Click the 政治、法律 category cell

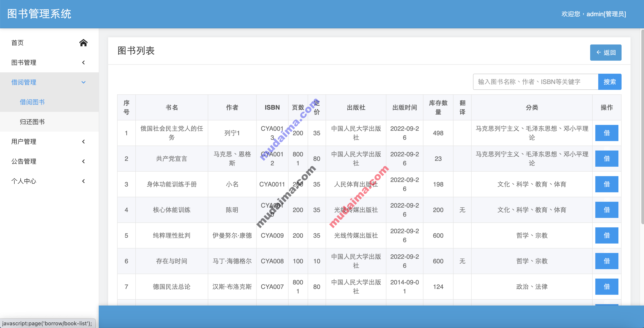tap(532, 287)
